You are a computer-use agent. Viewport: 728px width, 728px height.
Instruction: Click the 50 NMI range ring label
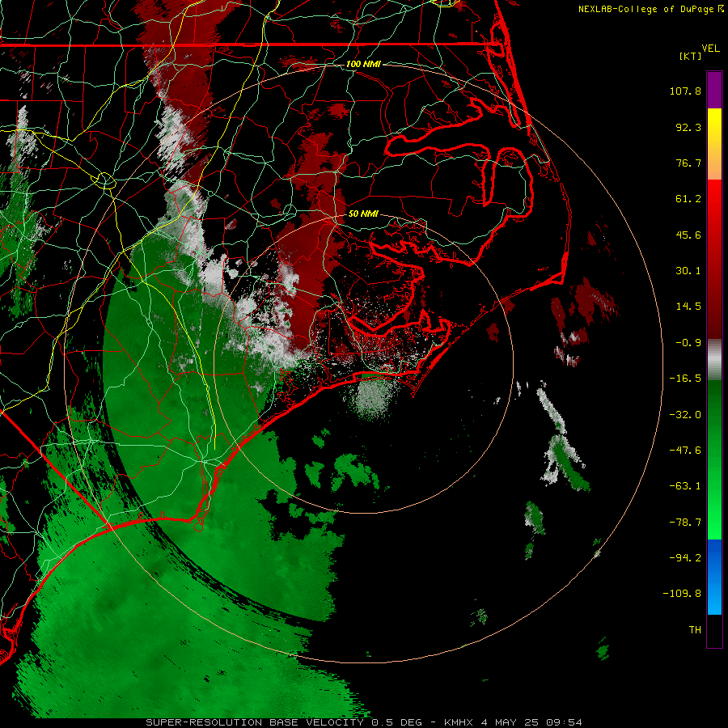coord(363,214)
